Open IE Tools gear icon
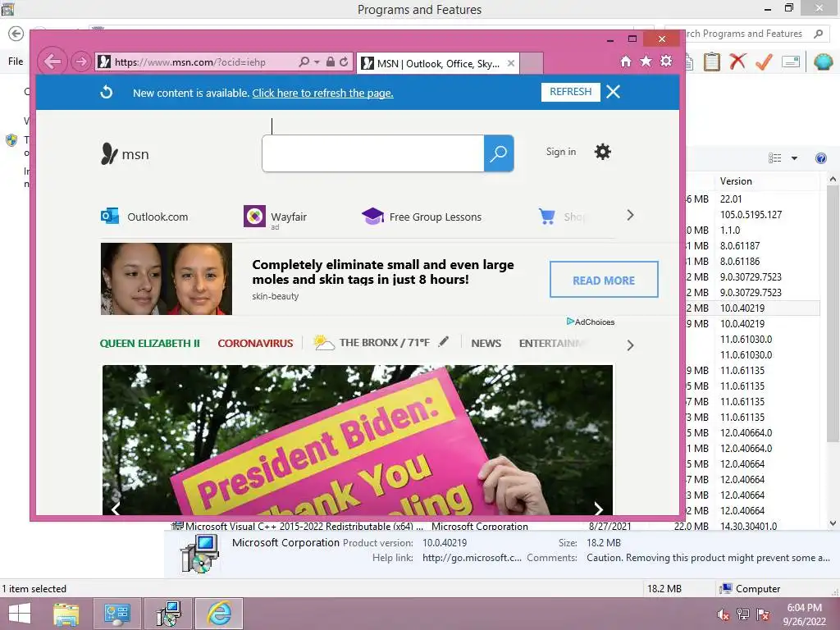The width and height of the screenshot is (840, 630). tap(666, 61)
